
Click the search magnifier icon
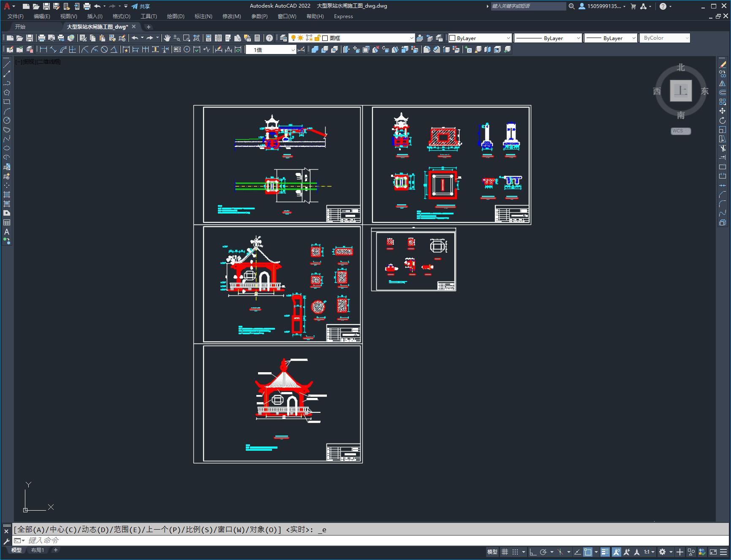[x=572, y=6]
